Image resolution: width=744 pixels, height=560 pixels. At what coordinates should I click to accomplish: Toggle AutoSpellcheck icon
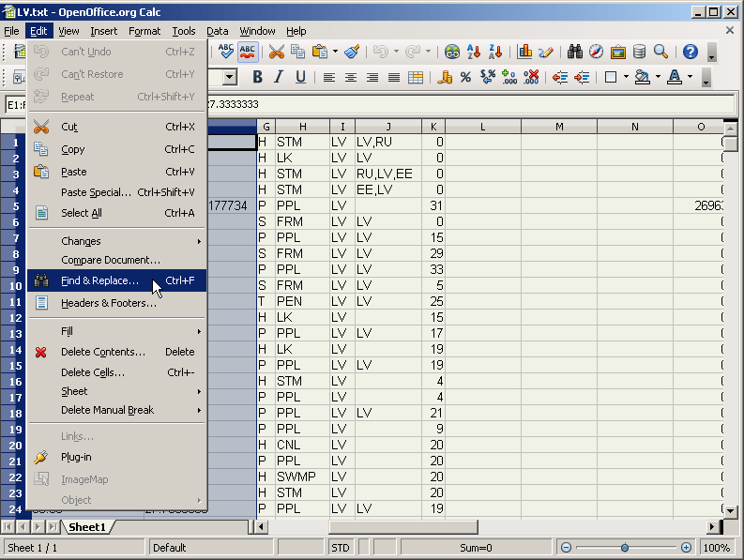247,52
